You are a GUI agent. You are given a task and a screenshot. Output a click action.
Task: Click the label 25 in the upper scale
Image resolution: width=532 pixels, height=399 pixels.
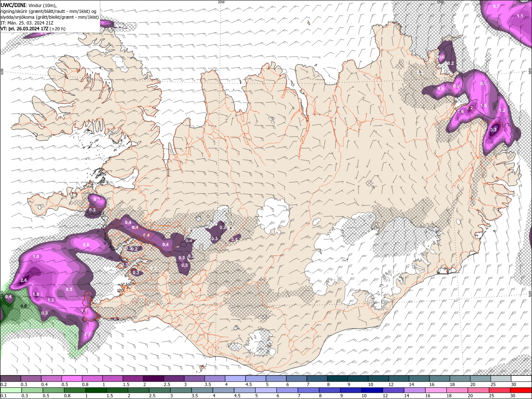tap(493, 384)
